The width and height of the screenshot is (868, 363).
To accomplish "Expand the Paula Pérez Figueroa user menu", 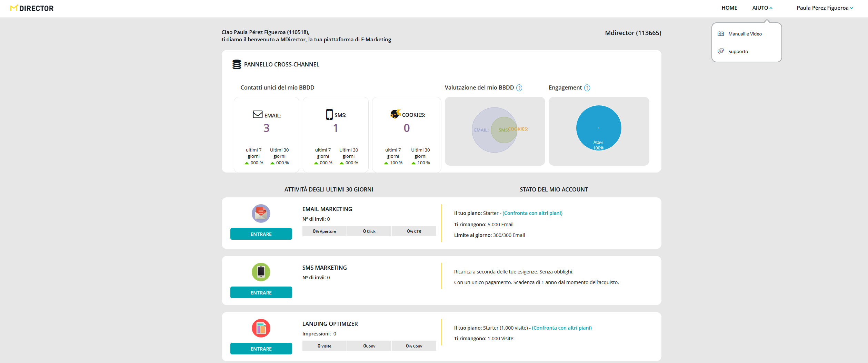I will 825,8.
